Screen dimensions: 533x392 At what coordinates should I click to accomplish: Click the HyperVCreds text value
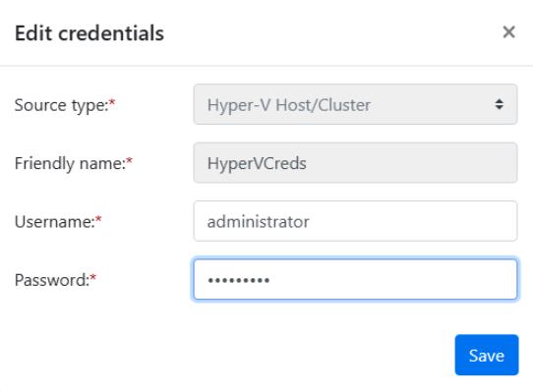pos(257,163)
